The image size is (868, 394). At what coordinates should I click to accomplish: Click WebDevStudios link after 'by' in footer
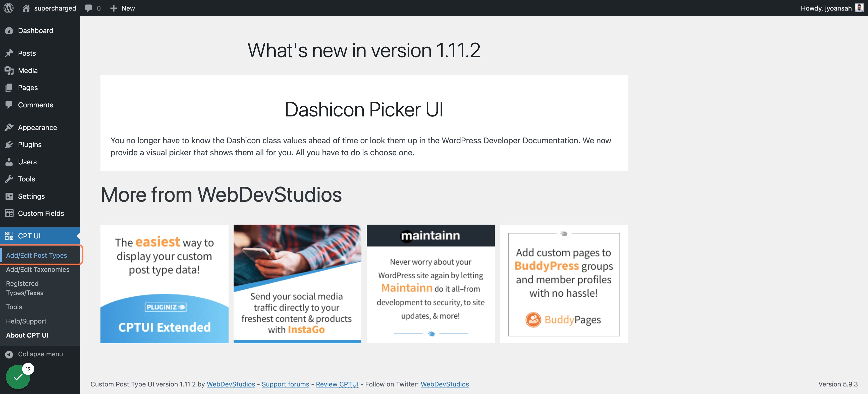[x=231, y=384]
